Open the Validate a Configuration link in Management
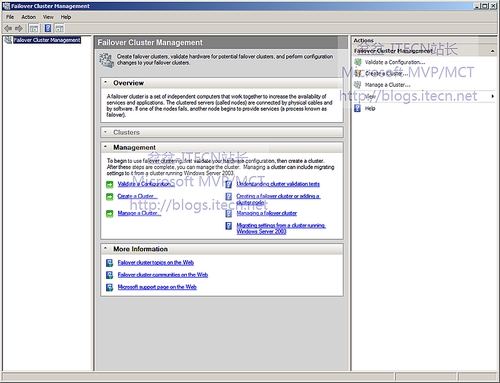Screen dimensions: 500x383 (146, 184)
